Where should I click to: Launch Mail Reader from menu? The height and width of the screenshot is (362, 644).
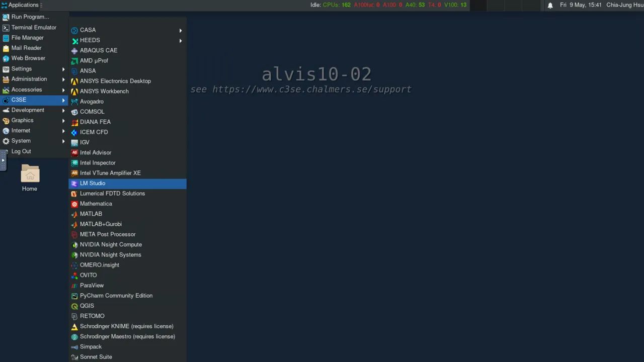[x=34, y=48]
